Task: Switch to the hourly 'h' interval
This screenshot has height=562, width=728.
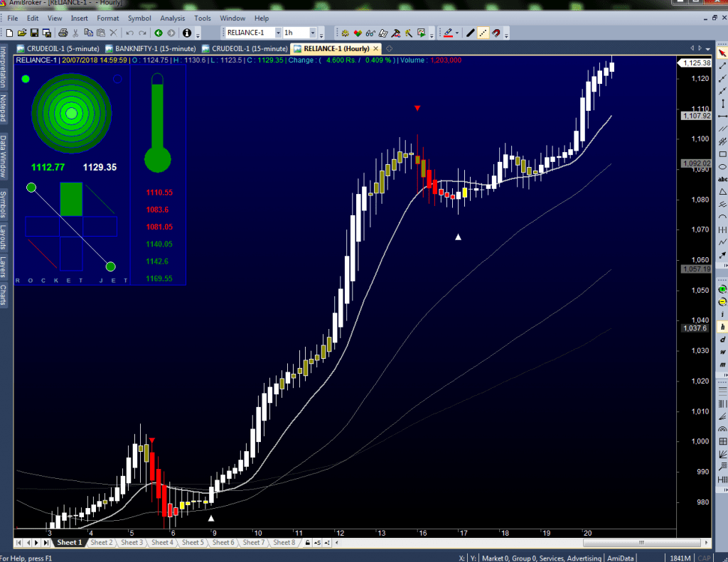Action: tap(722, 327)
